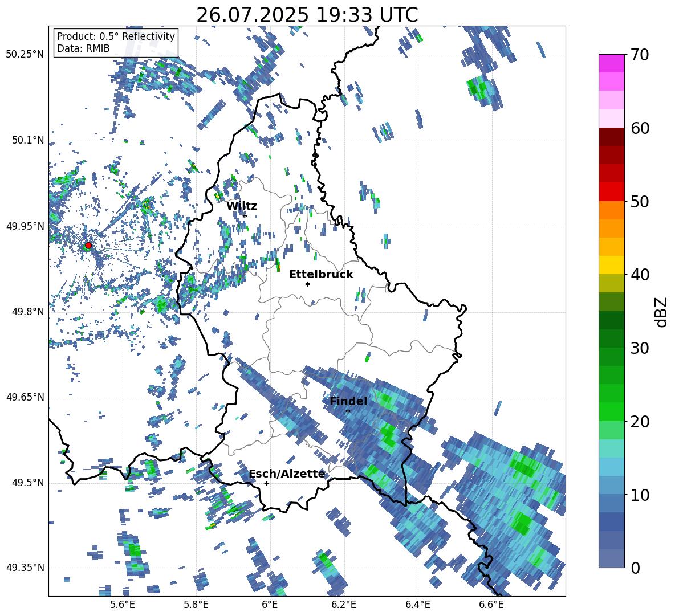This screenshot has height=616, width=675.
Task: Click the 60 tick on the colorbar
Action: point(640,128)
